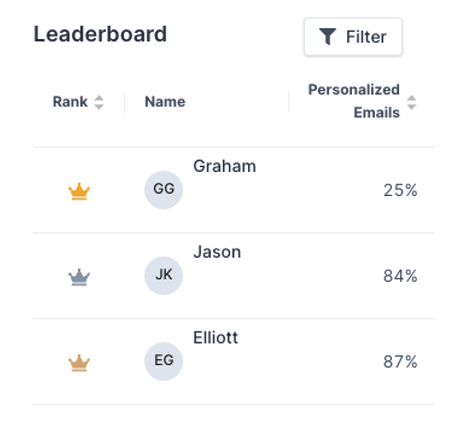
Task: Click the Leaderboard heading
Action: coord(100,34)
